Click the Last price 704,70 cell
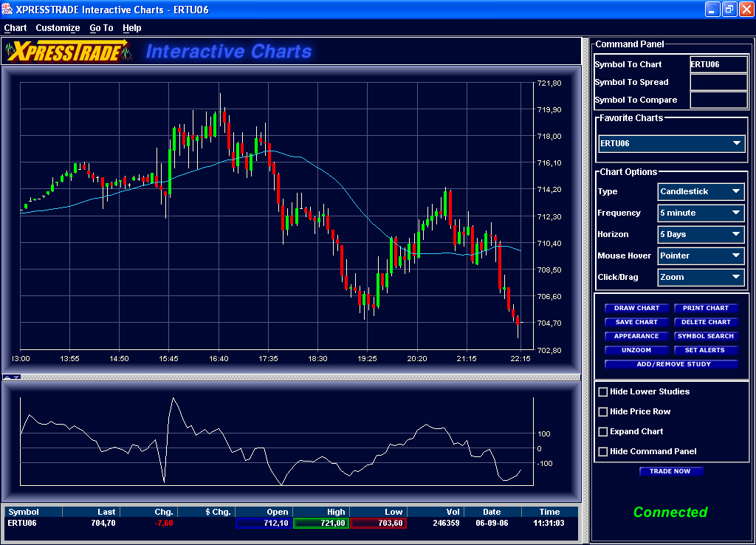The image size is (756, 545). coord(103,524)
